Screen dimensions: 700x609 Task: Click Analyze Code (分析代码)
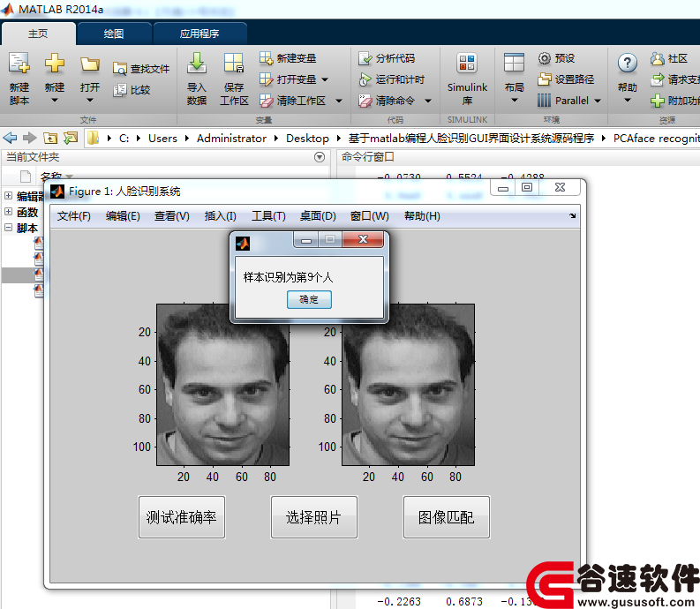387,58
